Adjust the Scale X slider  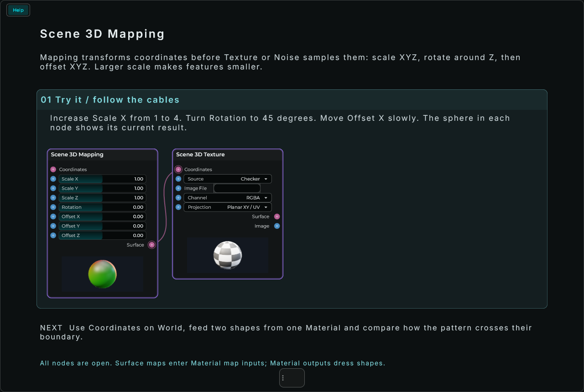[102, 179]
